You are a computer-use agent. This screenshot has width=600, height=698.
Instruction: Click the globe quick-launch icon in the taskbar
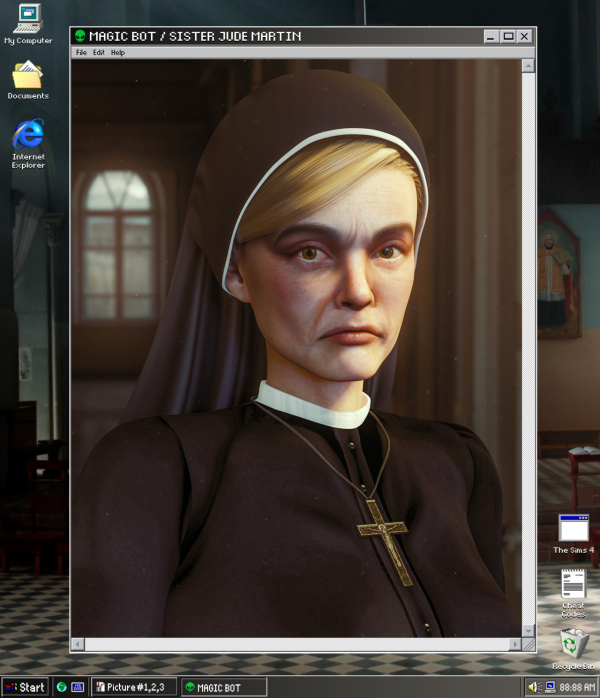click(x=62, y=687)
